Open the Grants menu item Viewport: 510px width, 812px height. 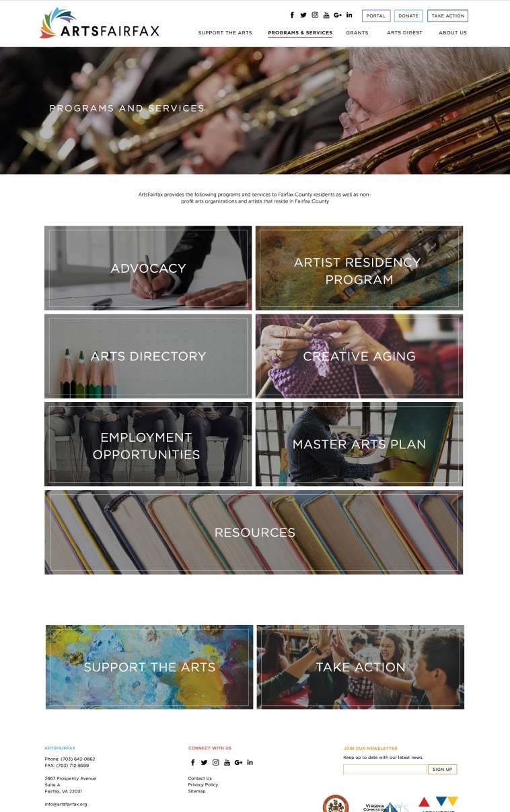tap(357, 32)
